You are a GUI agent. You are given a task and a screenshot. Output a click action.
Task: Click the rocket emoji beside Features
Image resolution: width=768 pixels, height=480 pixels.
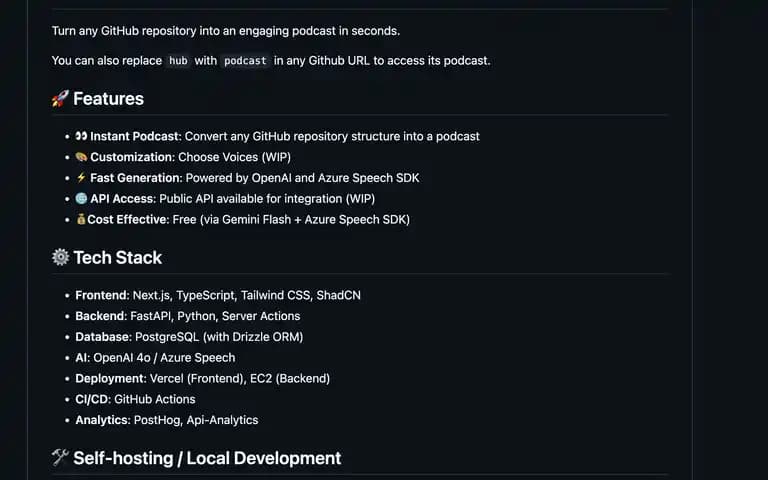click(x=60, y=98)
